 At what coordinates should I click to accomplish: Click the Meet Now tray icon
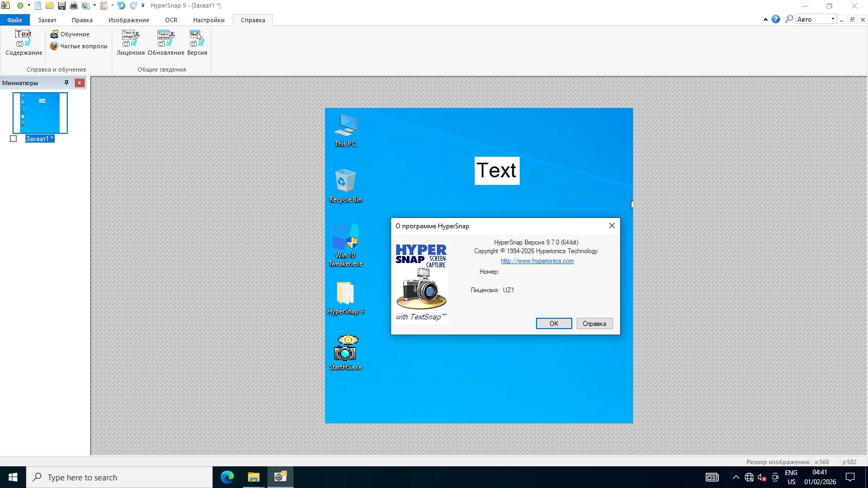775,477
